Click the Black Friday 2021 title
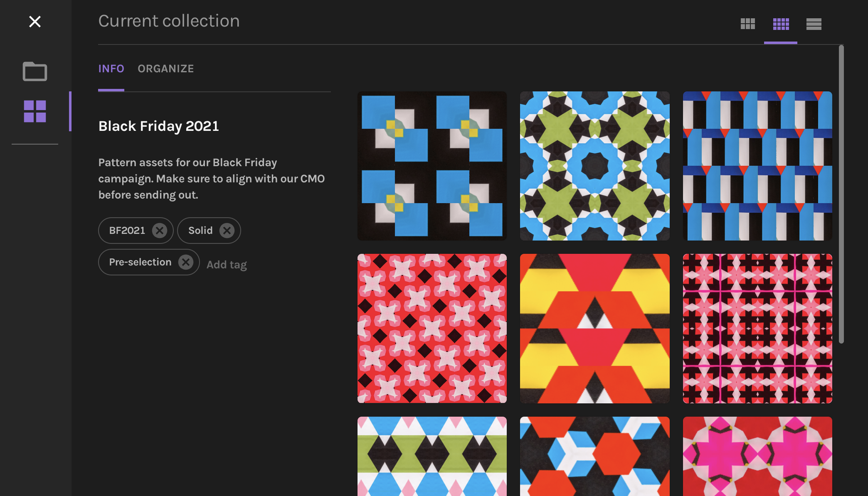 click(158, 126)
